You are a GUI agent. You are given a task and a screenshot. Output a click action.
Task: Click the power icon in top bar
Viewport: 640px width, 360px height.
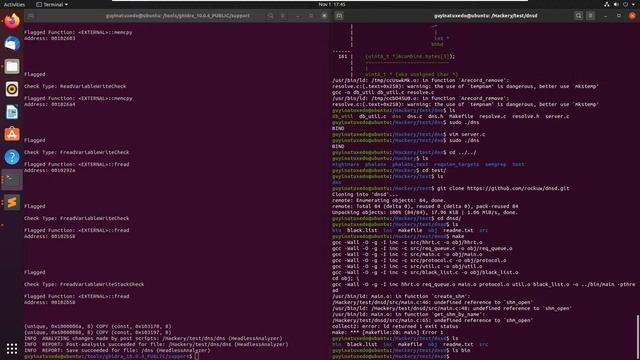click(x=625, y=4)
